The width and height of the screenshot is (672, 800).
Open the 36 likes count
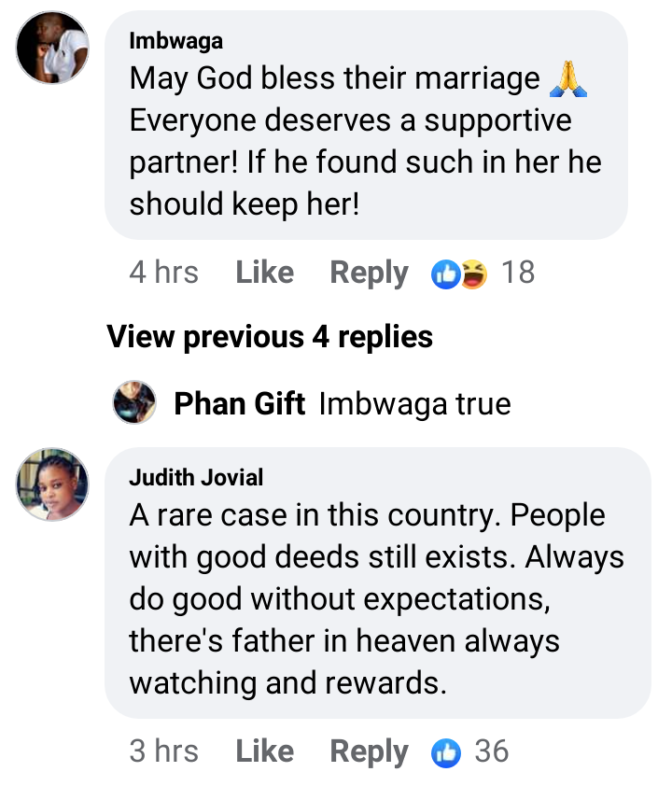[491, 751]
